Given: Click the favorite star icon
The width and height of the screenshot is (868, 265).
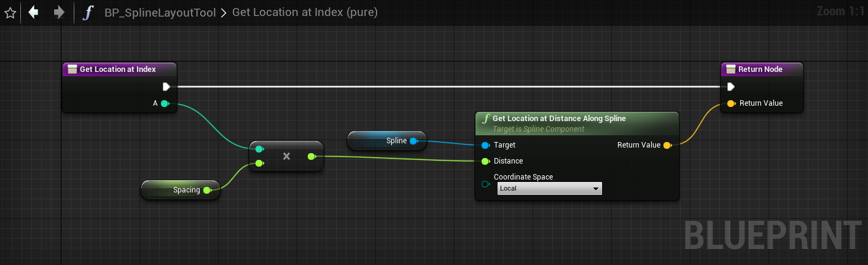Looking at the screenshot, I should [x=10, y=12].
